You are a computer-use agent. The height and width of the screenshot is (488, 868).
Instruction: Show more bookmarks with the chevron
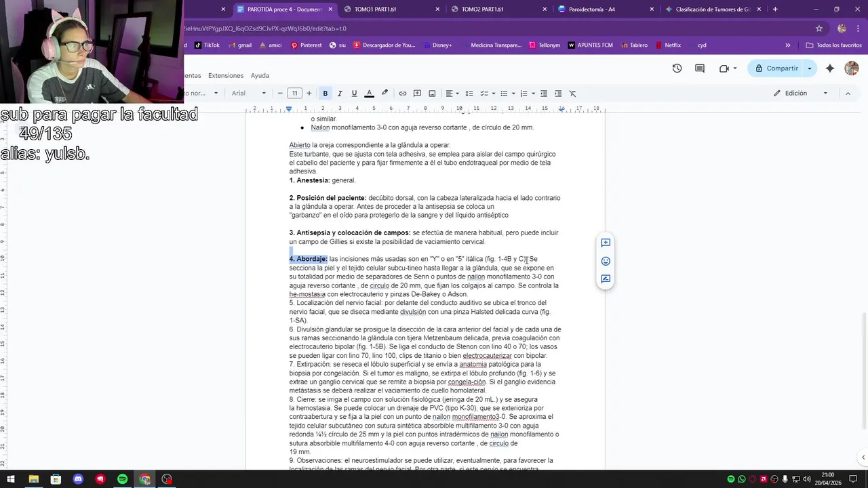click(x=788, y=45)
